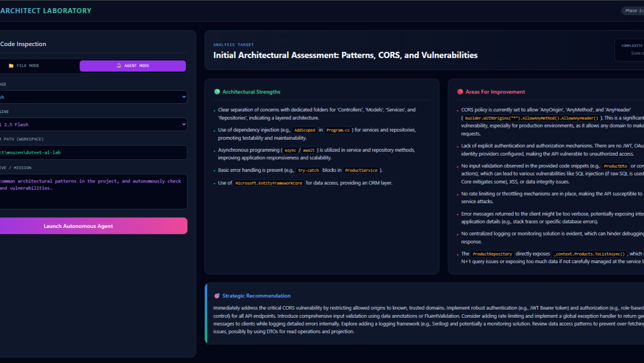
Task: Click the ProductService code tag
Action: [362, 170]
